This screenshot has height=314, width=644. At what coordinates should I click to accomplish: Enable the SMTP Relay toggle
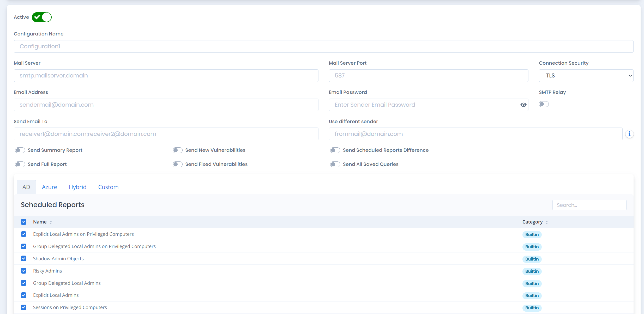(x=543, y=104)
